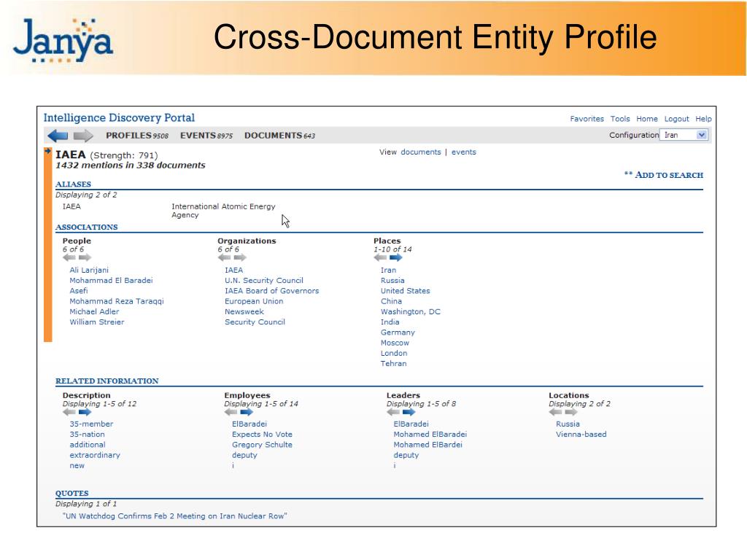Open the EVENTS tab
747x560 pixels.
pos(206,136)
